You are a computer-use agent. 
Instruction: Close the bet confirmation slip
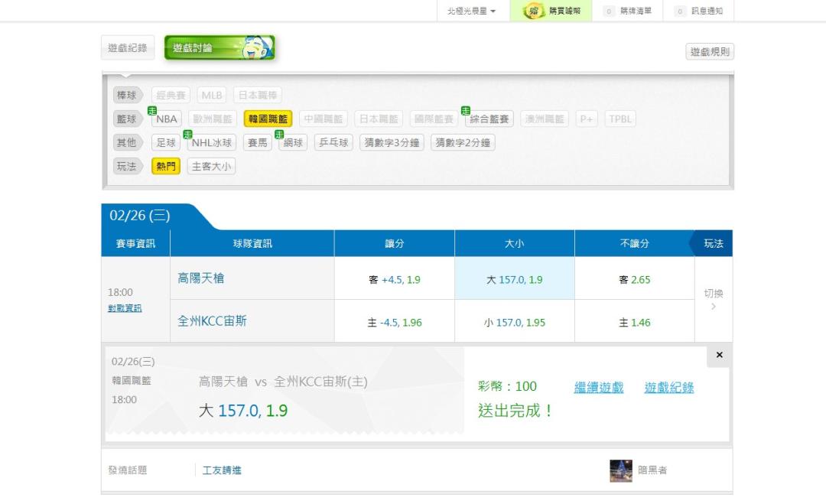click(720, 356)
